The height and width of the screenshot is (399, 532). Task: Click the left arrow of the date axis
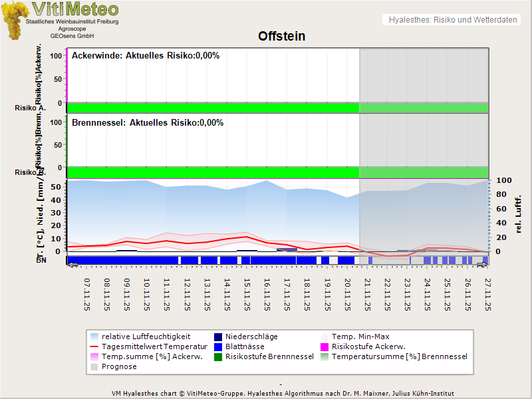click(x=72, y=265)
